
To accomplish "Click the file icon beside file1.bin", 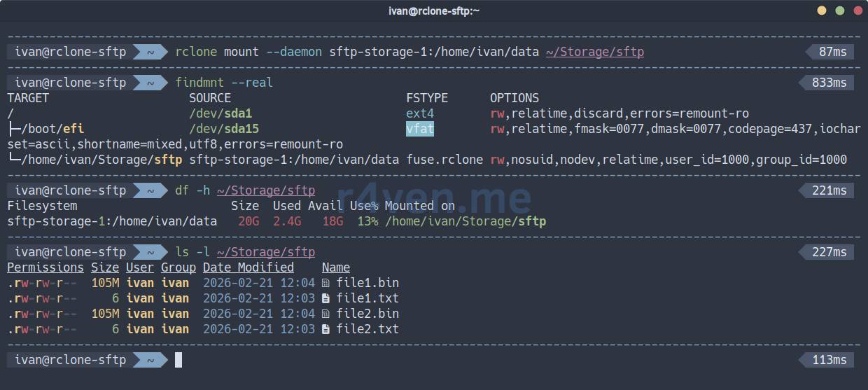I will [x=325, y=283].
